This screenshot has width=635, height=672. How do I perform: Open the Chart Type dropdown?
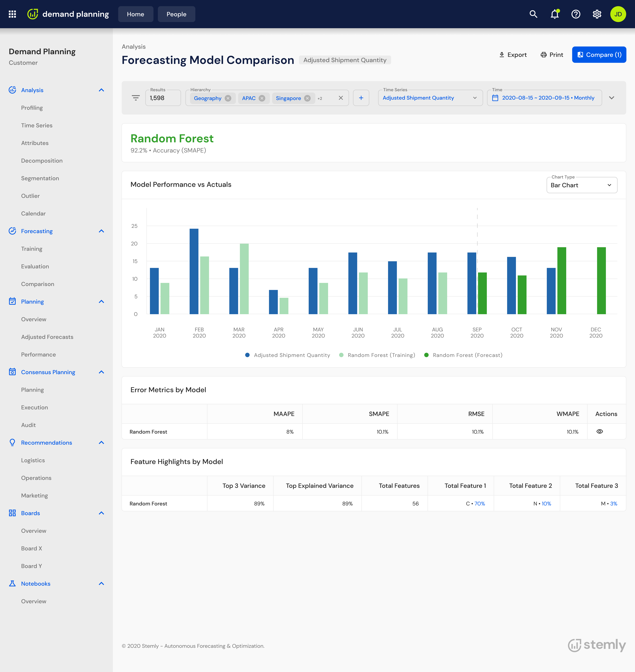tap(582, 185)
